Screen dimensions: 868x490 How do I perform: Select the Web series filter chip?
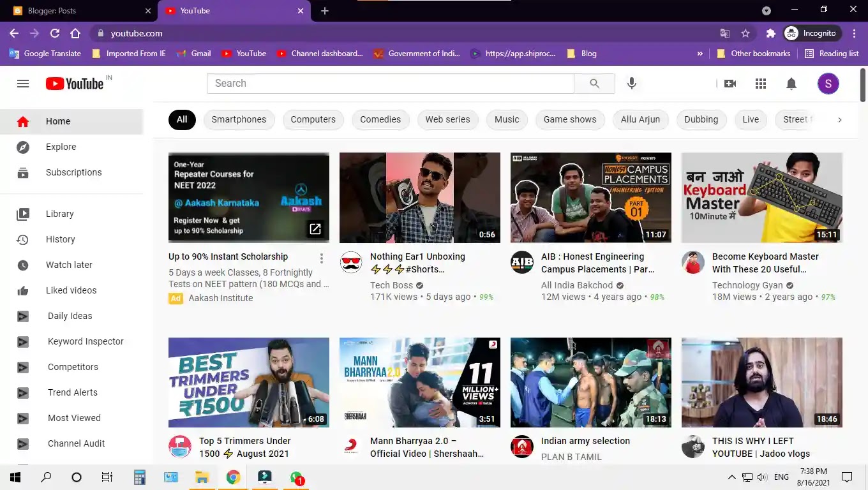point(447,119)
